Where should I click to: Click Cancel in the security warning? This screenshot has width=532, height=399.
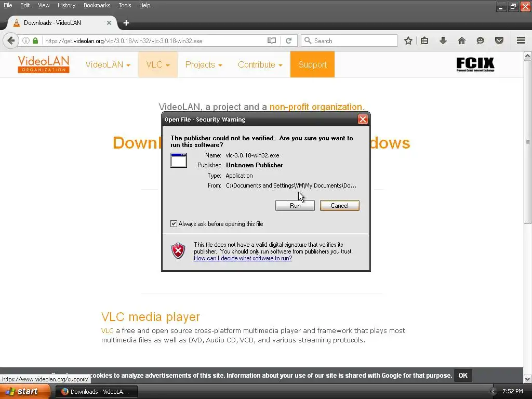(x=340, y=206)
